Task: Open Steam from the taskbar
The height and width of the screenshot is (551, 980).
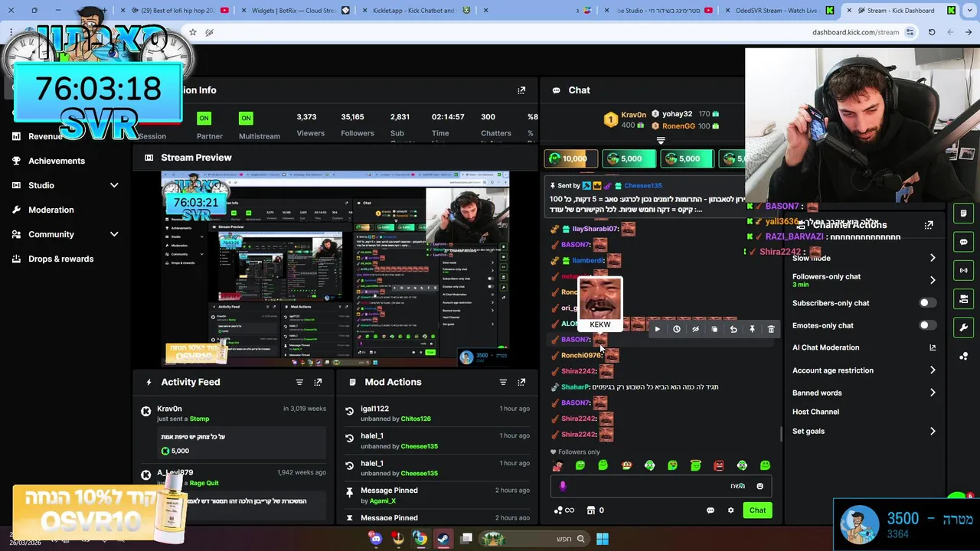Action: 443,539
